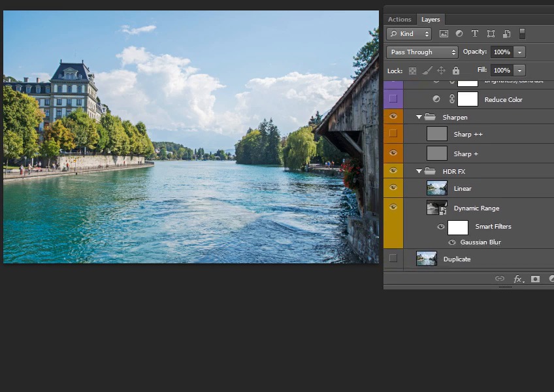
Task: Select the Duplicate layer thumbnail
Action: tap(427, 258)
